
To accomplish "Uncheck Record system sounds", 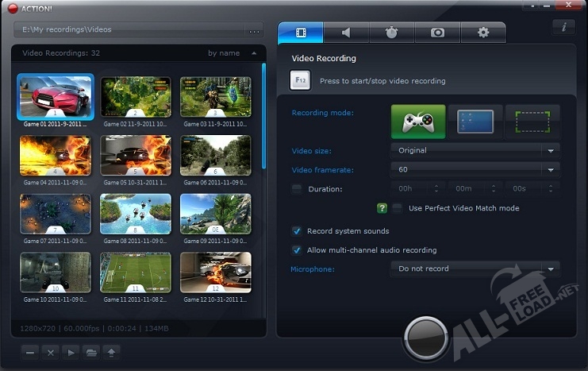I will pos(297,231).
